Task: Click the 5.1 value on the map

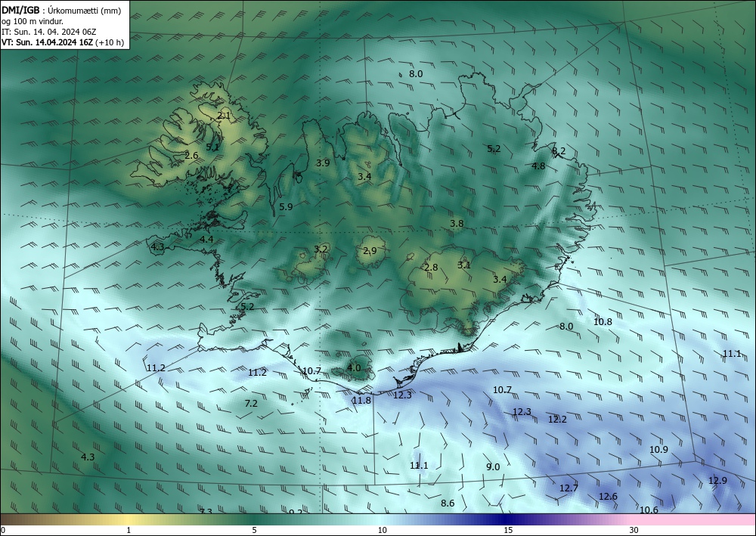Action: (212, 147)
